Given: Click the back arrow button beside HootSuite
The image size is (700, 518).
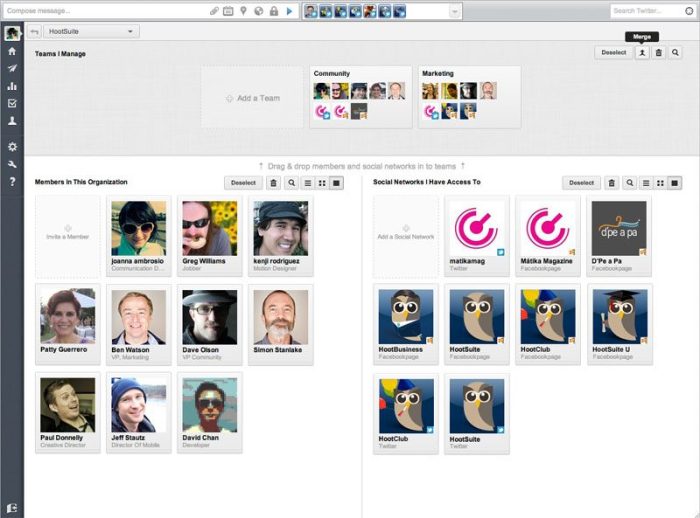Looking at the screenshot, I should (x=34, y=31).
